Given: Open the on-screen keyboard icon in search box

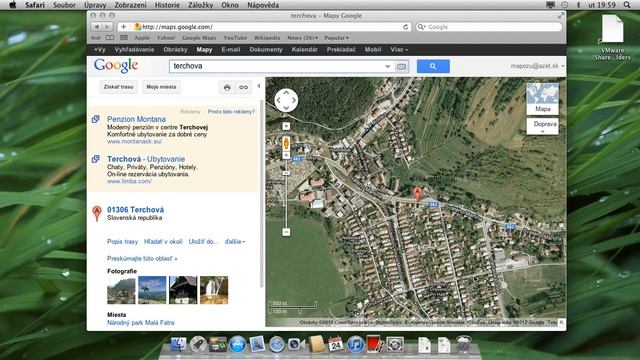Looking at the screenshot, I should click(x=401, y=66).
